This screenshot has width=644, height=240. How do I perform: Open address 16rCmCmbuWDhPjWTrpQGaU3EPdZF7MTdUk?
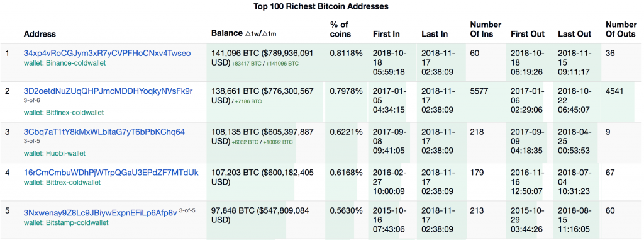pyautogui.click(x=111, y=172)
